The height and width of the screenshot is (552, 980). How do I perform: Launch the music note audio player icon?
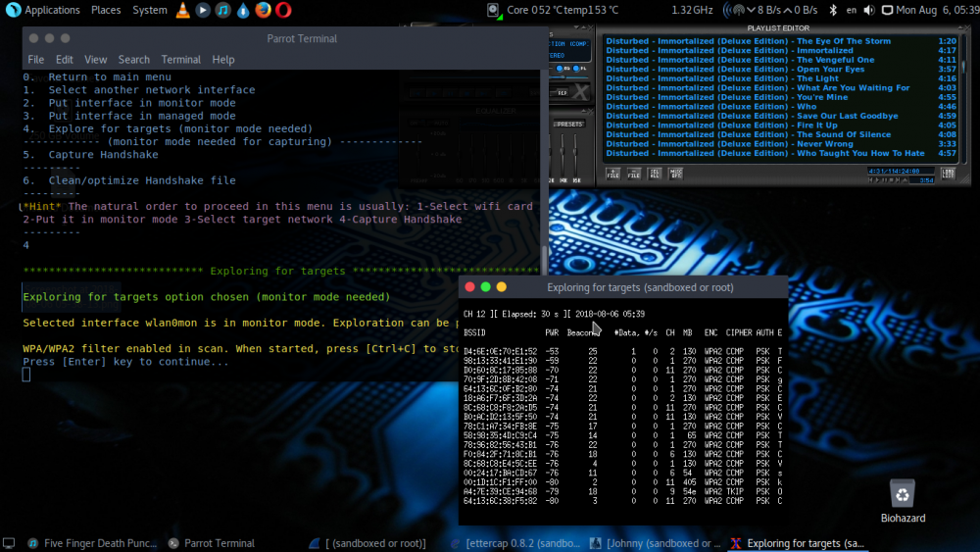coord(222,10)
